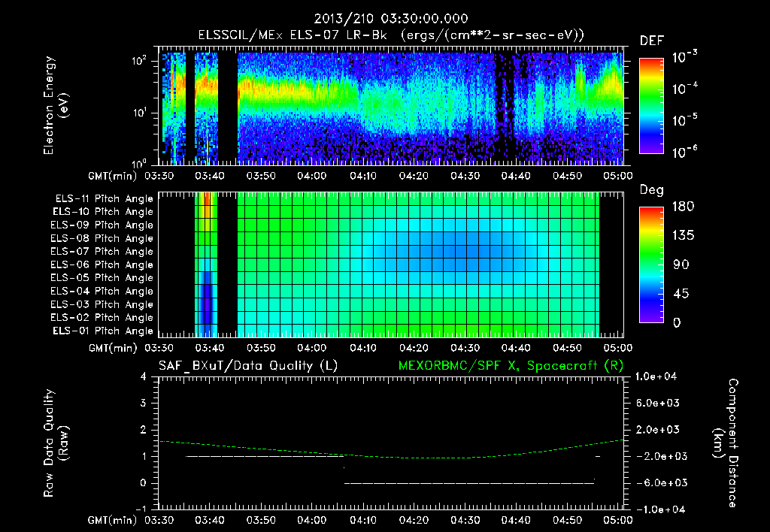Click the Deg legend label
Image resolution: width=770 pixels, height=532 pixels.
pyautogui.click(x=652, y=190)
